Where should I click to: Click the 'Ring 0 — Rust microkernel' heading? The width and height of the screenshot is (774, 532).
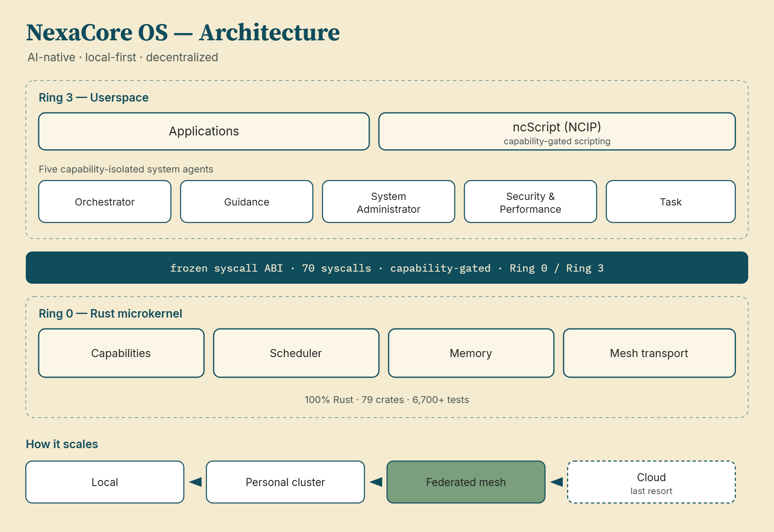110,314
